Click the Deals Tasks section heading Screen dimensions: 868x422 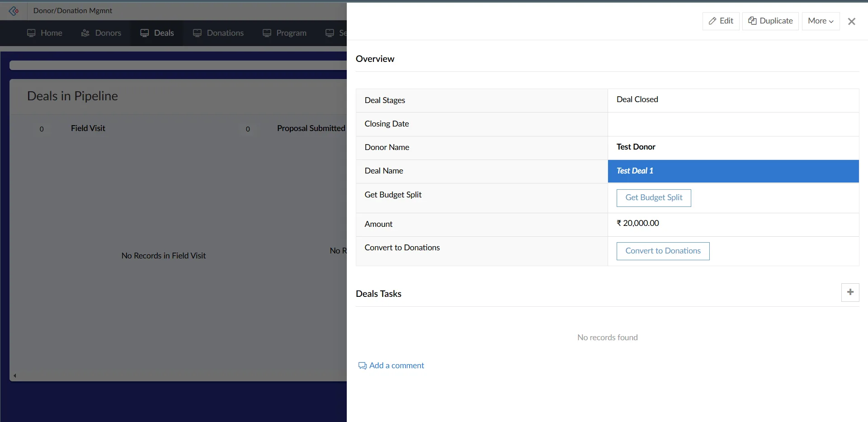[378, 294]
